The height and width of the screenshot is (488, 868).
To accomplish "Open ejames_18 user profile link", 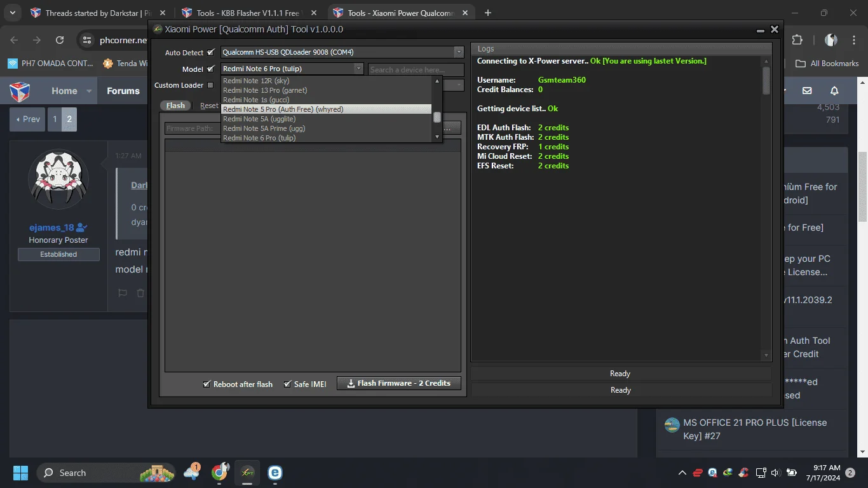I will pyautogui.click(x=52, y=227).
